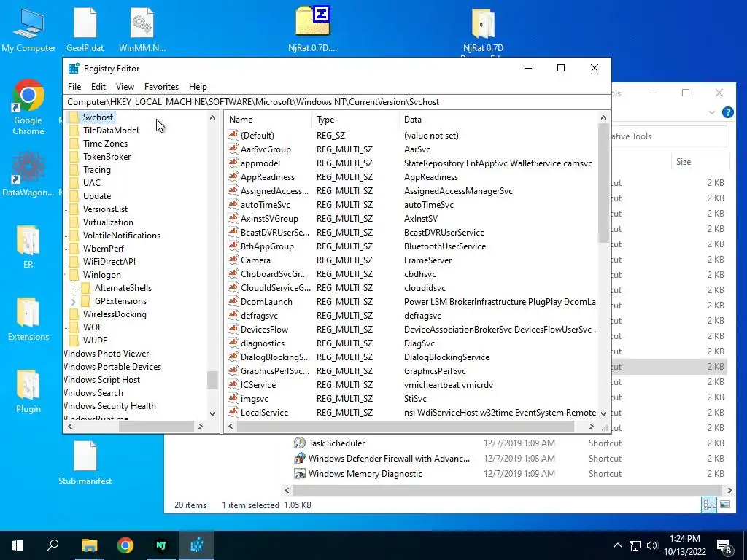Open View menu in Registry Editor
The width and height of the screenshot is (747, 560).
[x=125, y=87]
